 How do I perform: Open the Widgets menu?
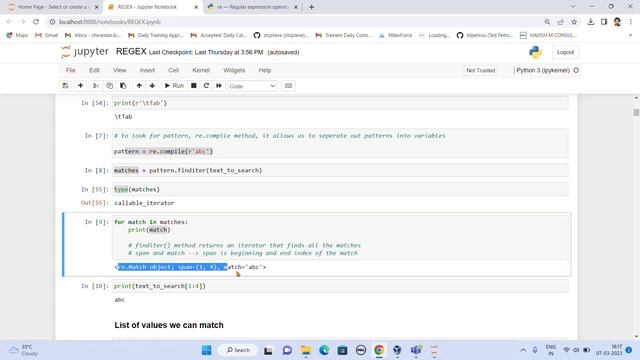[x=234, y=70]
